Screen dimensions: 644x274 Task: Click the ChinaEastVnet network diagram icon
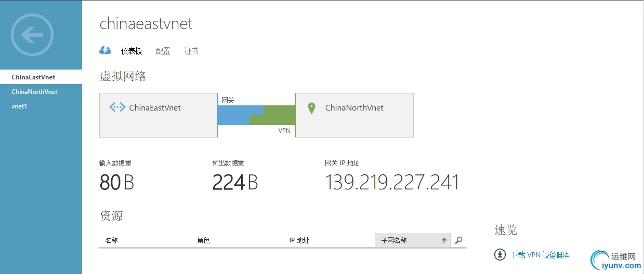117,107
